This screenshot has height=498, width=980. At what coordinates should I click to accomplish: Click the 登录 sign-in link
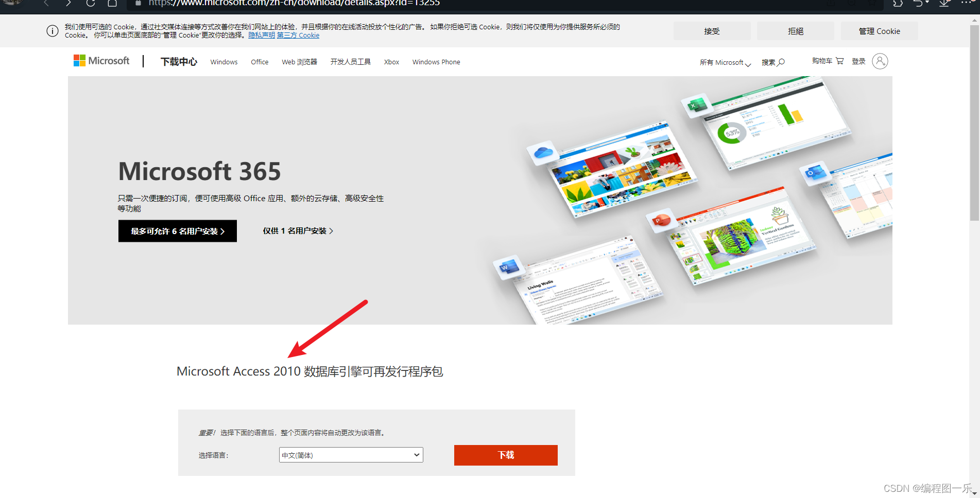click(x=858, y=61)
